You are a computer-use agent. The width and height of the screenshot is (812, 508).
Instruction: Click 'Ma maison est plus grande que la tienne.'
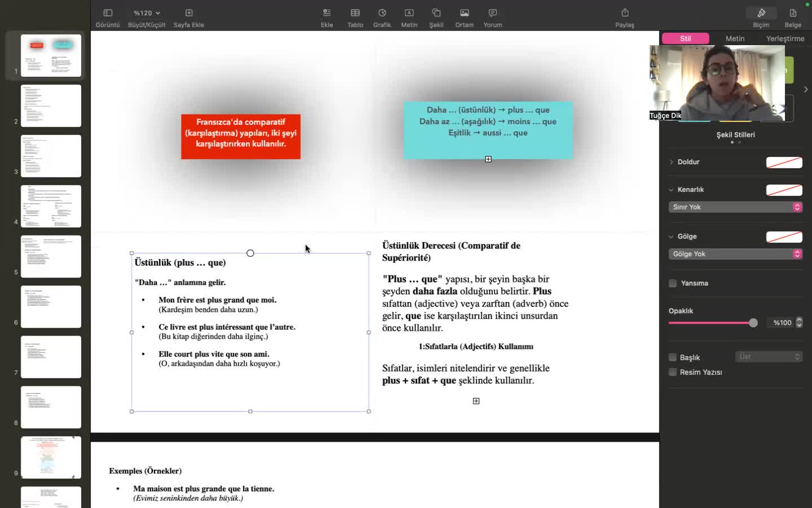(x=204, y=489)
